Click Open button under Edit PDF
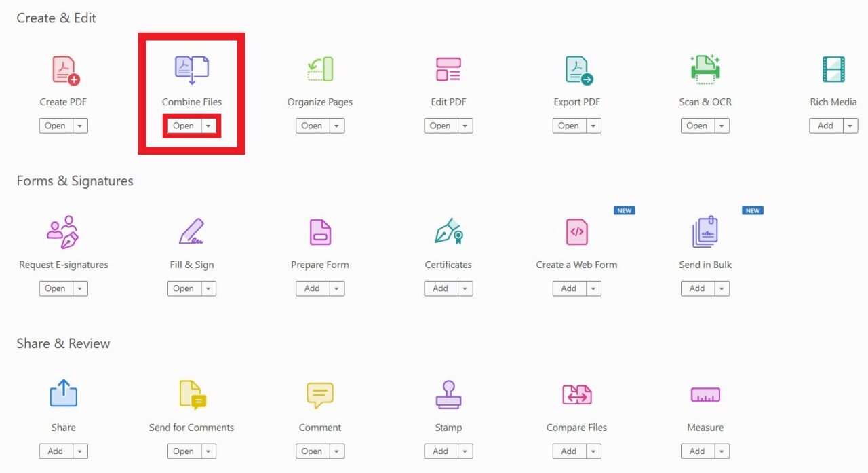Screen dimensions: 868x473 [441, 126]
